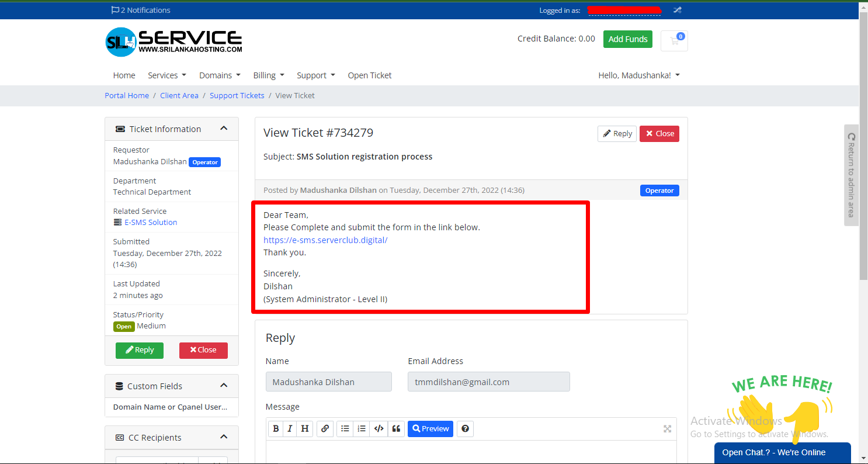The width and height of the screenshot is (868, 464).
Task: Open the Services dropdown menu
Action: pos(166,75)
